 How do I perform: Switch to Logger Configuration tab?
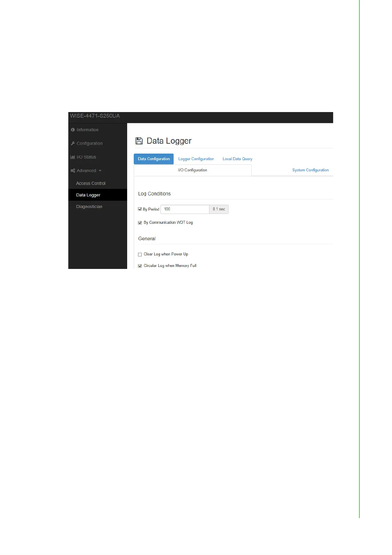click(x=196, y=159)
